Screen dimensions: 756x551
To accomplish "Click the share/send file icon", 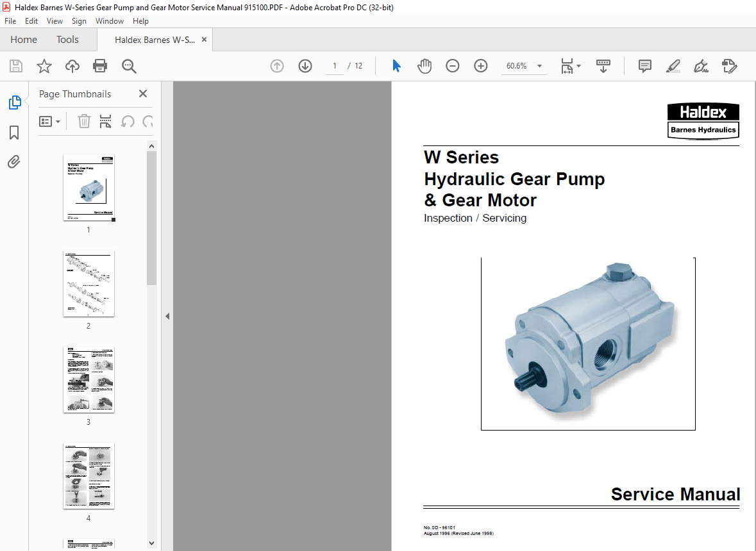I will (730, 66).
